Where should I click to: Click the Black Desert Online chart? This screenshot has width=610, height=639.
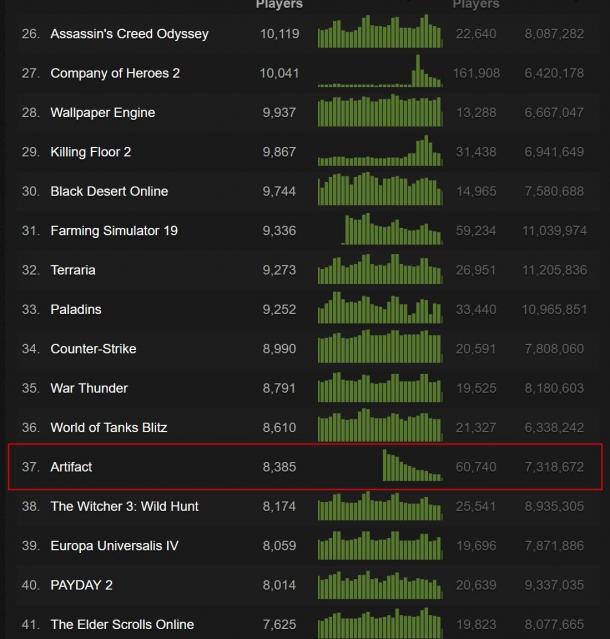[x=380, y=189]
